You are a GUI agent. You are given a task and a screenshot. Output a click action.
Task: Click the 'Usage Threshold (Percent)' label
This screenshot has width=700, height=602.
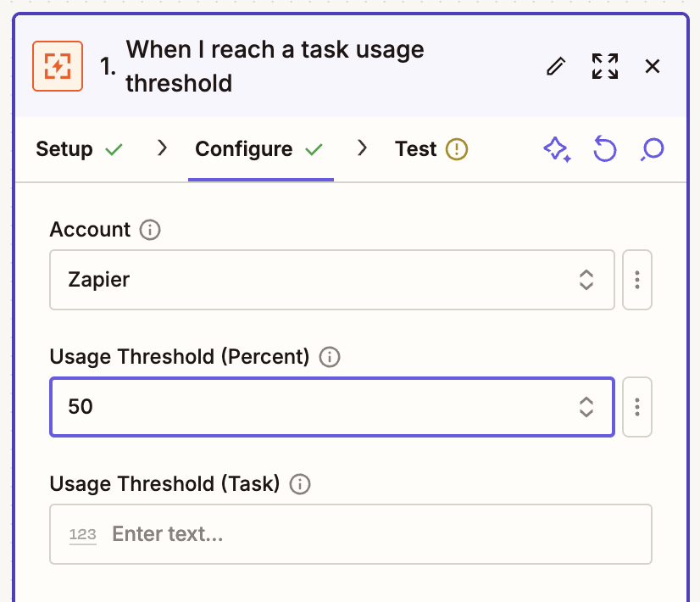(180, 357)
